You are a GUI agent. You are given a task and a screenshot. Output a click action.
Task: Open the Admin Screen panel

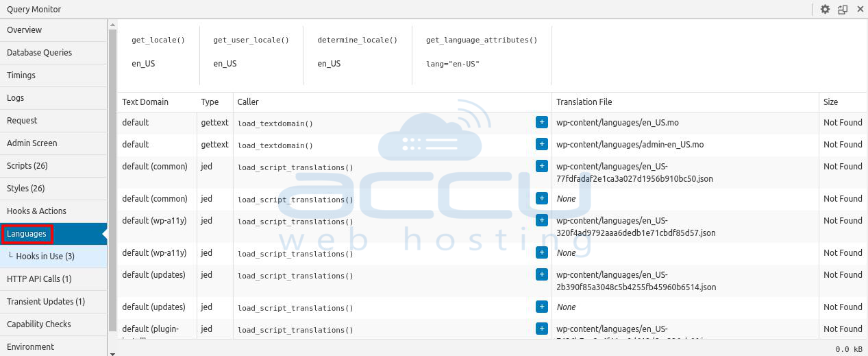click(x=53, y=143)
